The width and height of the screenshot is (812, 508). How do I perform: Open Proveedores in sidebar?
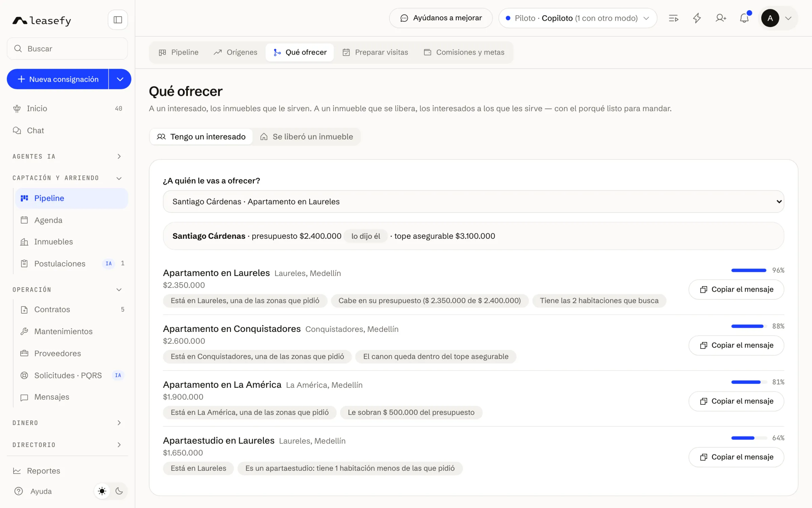click(71, 353)
